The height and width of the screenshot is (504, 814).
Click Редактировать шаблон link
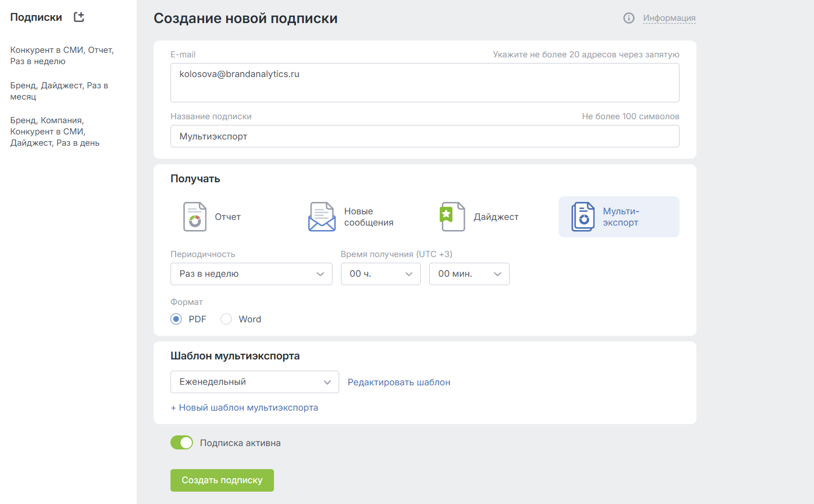pyautogui.click(x=399, y=382)
